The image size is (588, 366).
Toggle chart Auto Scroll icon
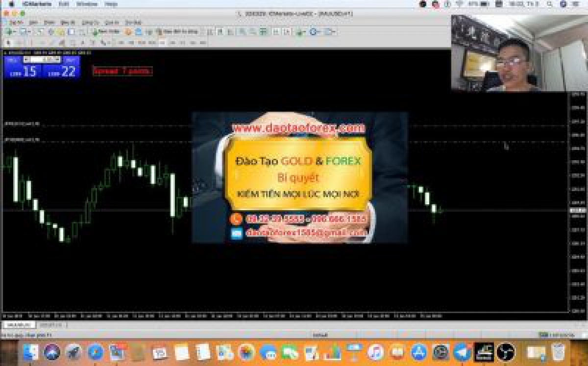276,31
